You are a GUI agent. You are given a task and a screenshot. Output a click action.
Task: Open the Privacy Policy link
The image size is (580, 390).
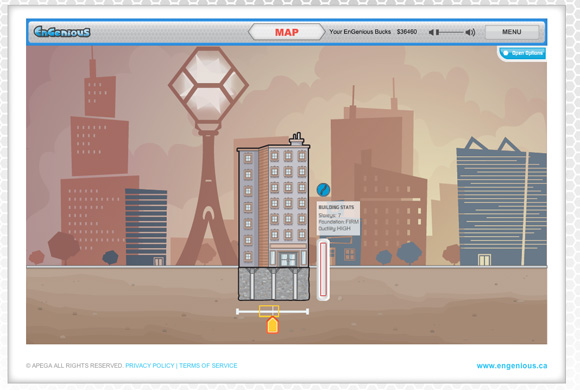(150, 366)
